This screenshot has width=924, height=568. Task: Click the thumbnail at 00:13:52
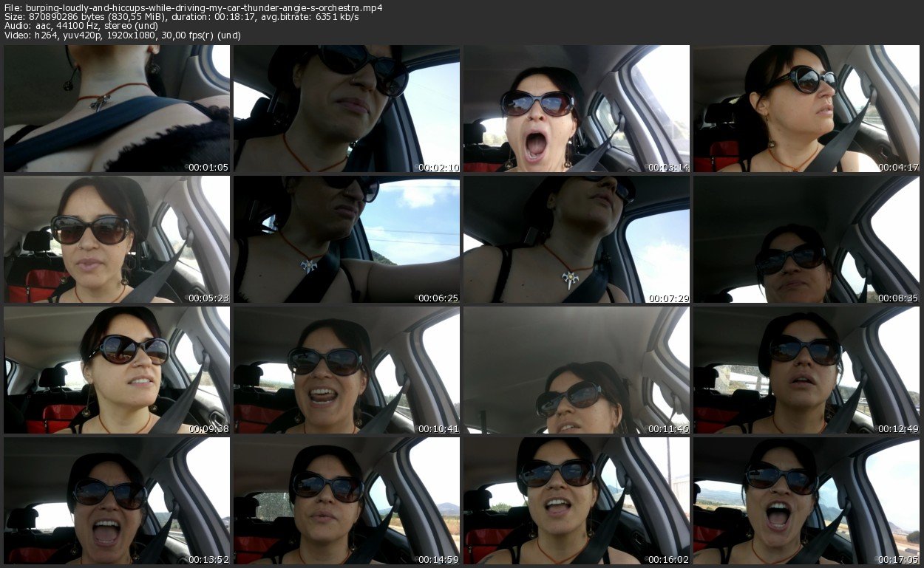click(x=117, y=501)
